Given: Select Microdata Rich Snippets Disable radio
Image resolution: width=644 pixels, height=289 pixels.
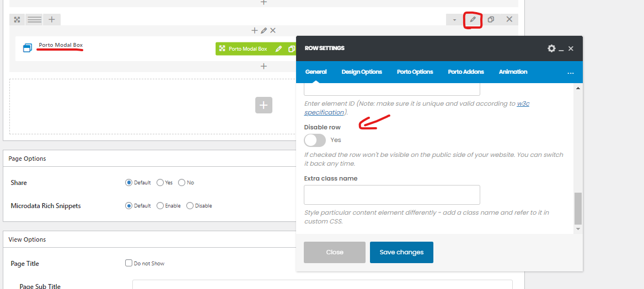Looking at the screenshot, I should point(190,205).
